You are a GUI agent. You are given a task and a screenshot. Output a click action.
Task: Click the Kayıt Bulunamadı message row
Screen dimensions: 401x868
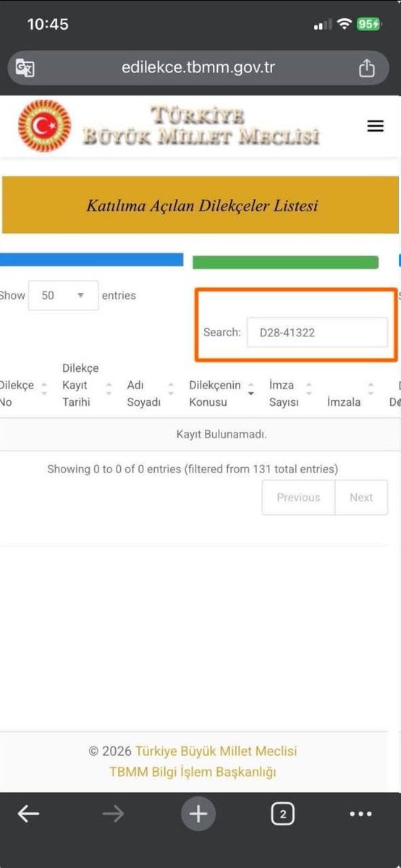point(200,435)
